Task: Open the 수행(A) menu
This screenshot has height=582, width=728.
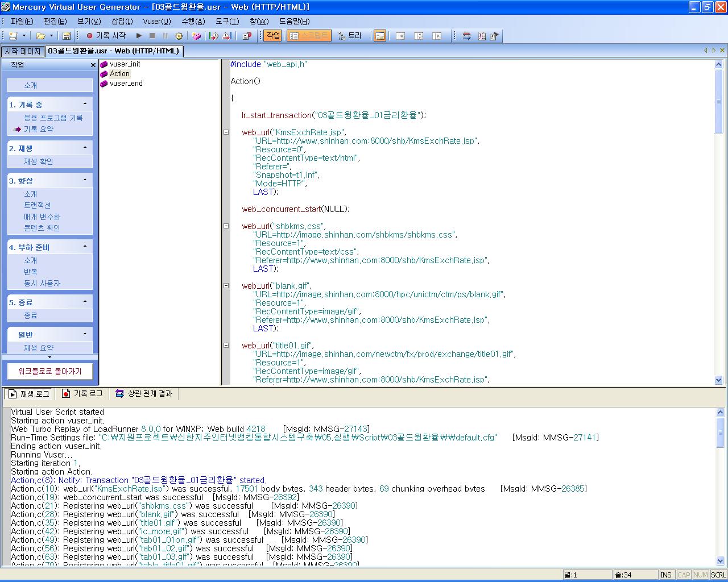Action: (x=193, y=21)
